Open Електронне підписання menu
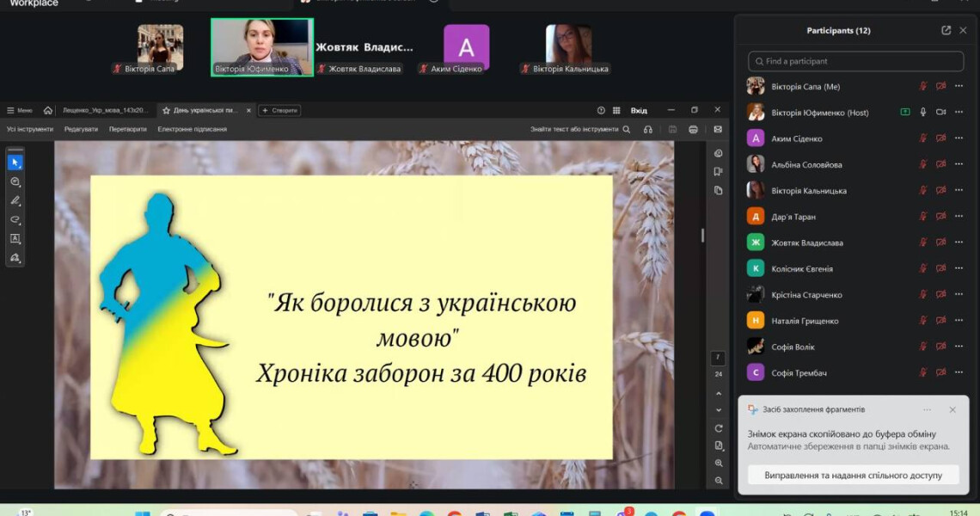This screenshot has width=980, height=516. (x=192, y=130)
